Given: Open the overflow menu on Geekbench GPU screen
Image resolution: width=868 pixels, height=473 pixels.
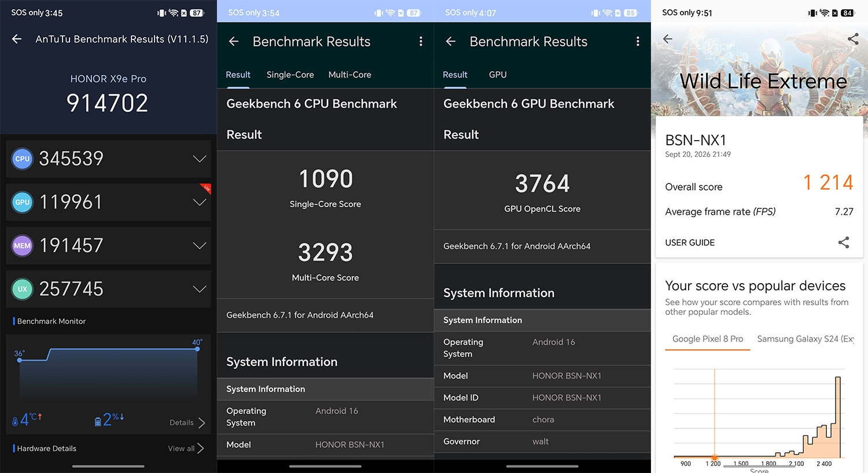Looking at the screenshot, I should point(638,41).
